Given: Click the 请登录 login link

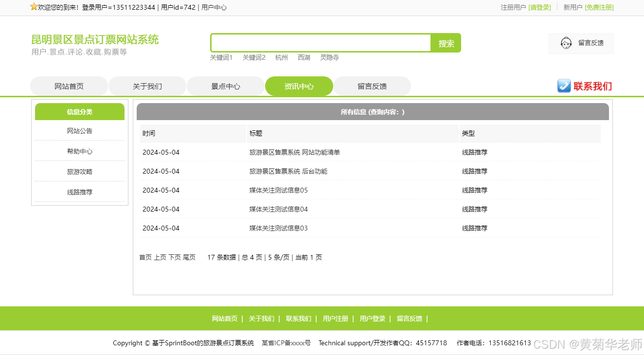Looking at the screenshot, I should (540, 8).
